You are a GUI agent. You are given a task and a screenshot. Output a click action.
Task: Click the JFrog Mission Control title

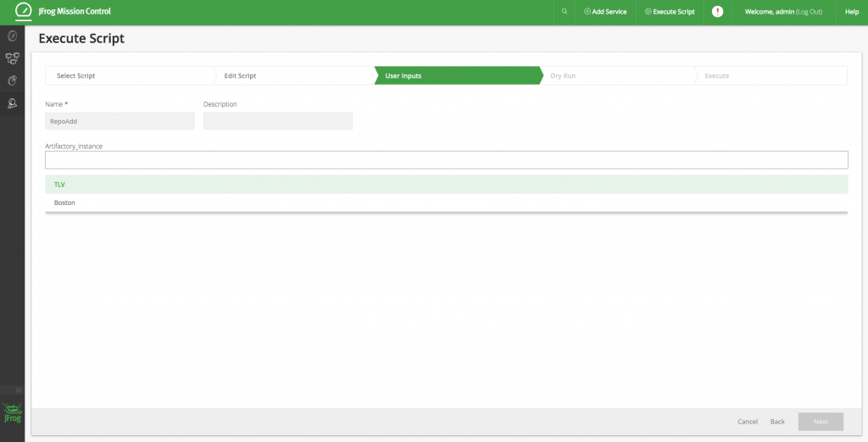click(75, 11)
